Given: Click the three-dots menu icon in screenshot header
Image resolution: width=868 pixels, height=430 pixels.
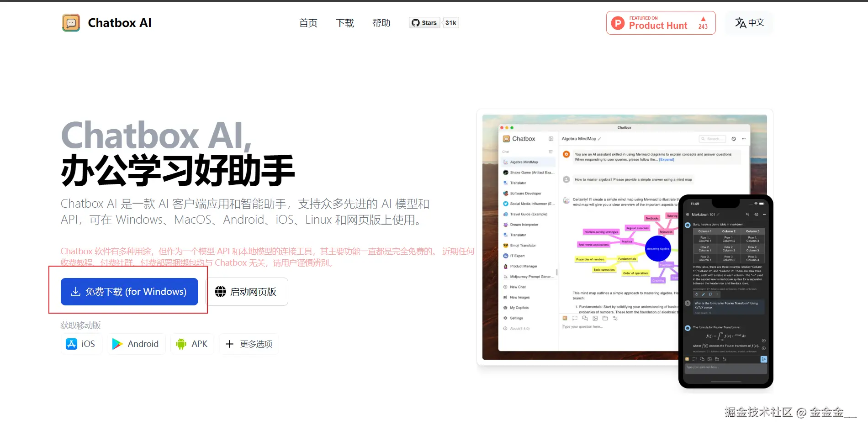Looking at the screenshot, I should click(744, 139).
